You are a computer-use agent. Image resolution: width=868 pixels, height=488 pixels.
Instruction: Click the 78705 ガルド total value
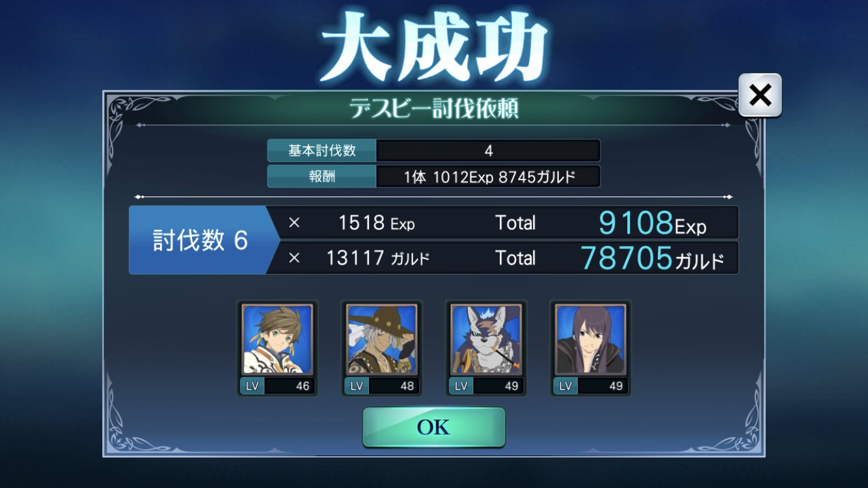[x=652, y=258]
